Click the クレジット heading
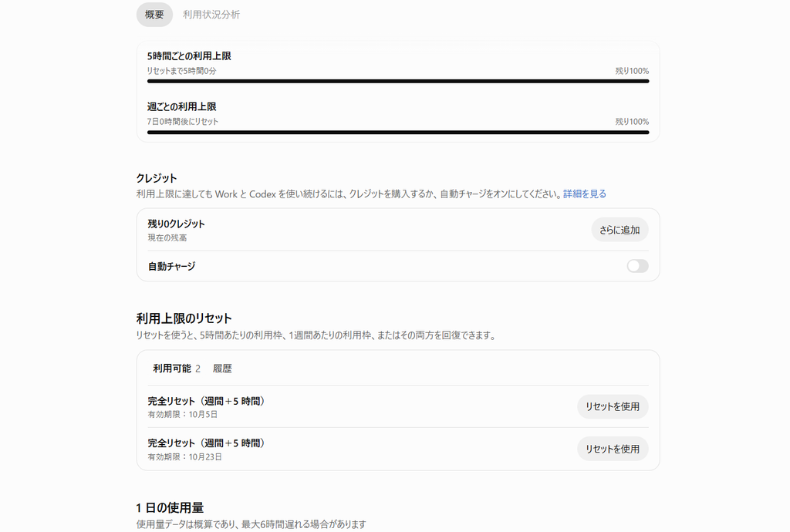790x532 pixels. tap(157, 178)
